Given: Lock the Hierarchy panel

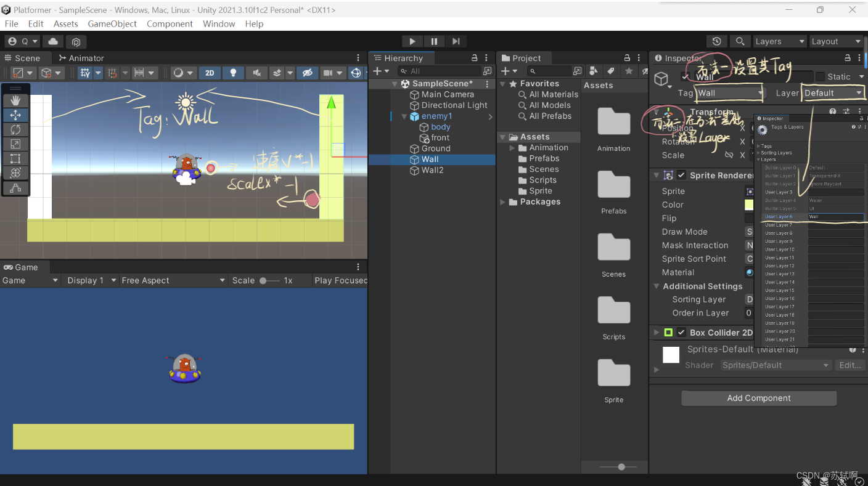Looking at the screenshot, I should (474, 58).
